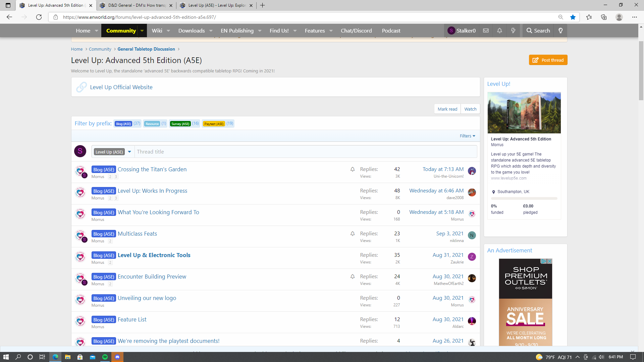Open Spotify from the taskbar

coord(105,357)
